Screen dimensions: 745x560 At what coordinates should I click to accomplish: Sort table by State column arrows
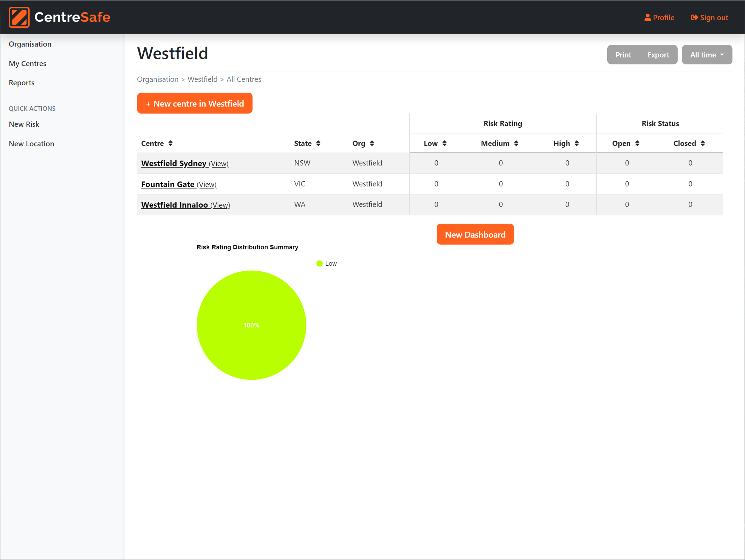click(318, 143)
